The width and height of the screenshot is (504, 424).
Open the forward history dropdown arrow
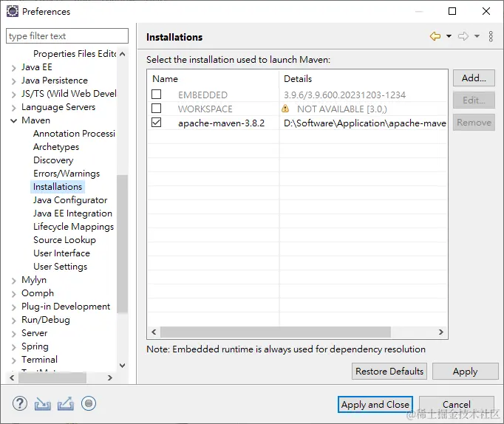tap(477, 36)
